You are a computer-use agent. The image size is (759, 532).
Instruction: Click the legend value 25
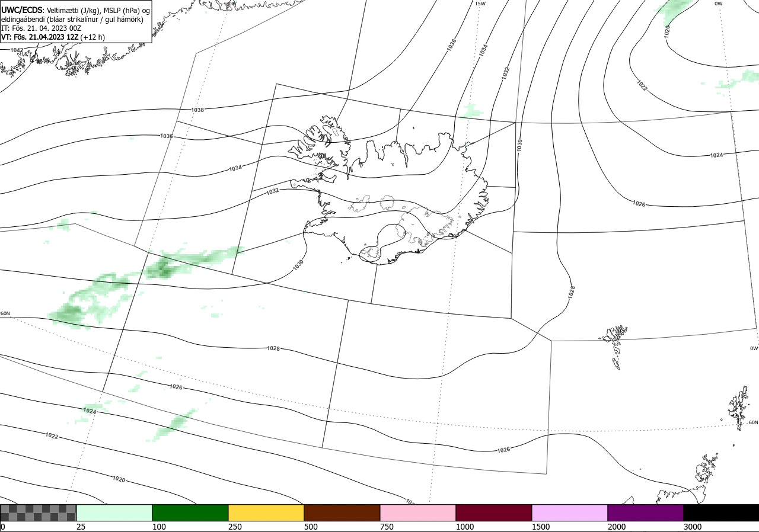point(81,527)
